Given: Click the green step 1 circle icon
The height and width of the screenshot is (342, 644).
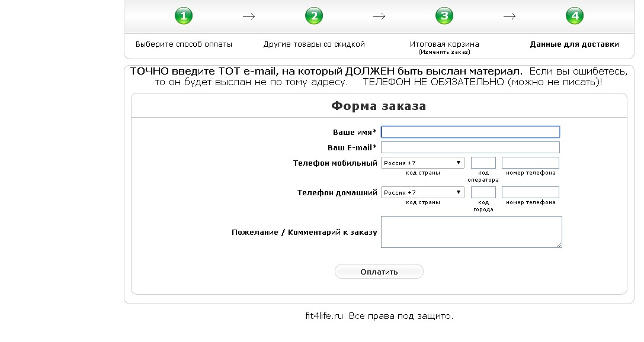Looking at the screenshot, I should click(x=184, y=16).
